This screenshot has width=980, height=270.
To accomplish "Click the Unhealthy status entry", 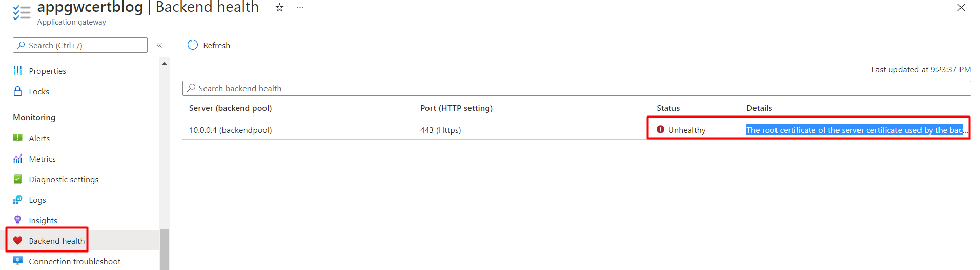I will point(686,130).
